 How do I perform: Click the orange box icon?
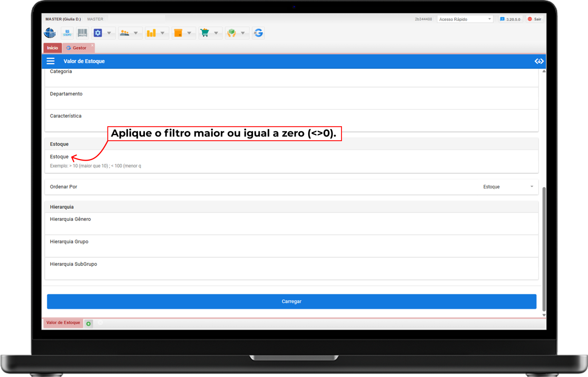178,33
